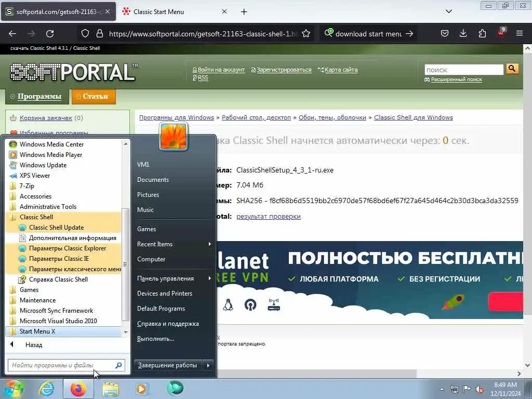This screenshot has width=532, height=399.
Task: Open Справка Classic Shell help
Action: pos(63,280)
